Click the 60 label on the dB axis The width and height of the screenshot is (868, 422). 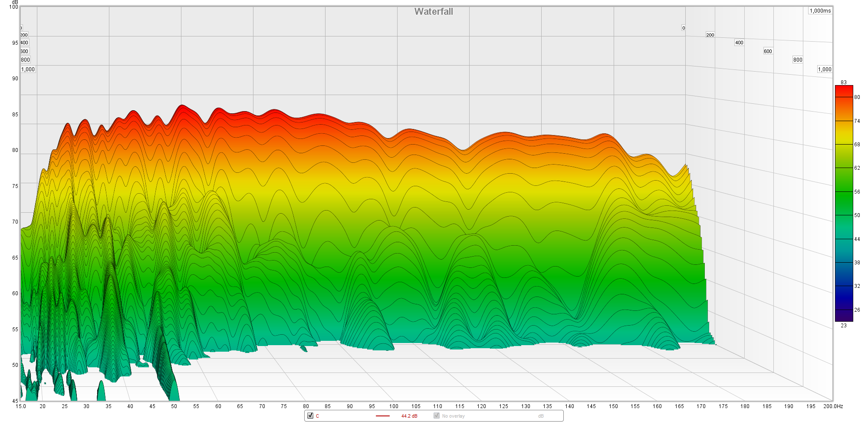[x=15, y=293]
